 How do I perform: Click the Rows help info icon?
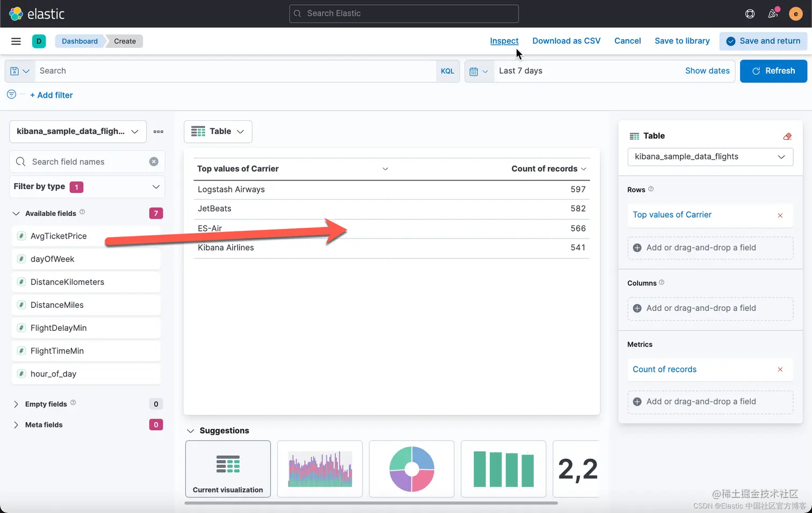[x=651, y=189]
